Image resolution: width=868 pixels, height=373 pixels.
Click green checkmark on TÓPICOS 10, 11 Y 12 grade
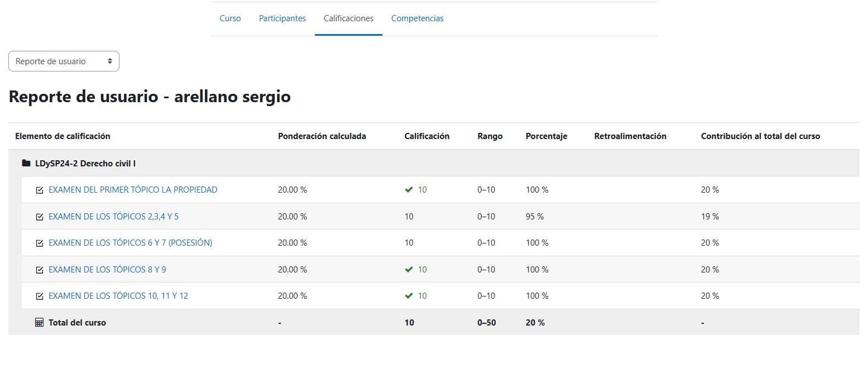coord(409,296)
